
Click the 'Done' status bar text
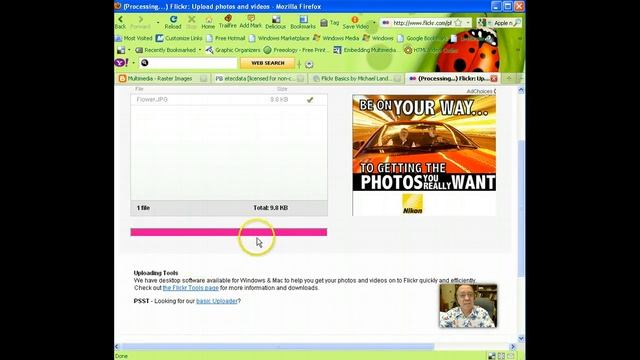click(122, 356)
